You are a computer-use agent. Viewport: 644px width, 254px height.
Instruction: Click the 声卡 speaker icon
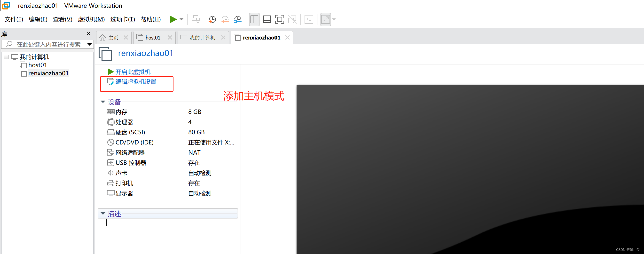(110, 173)
